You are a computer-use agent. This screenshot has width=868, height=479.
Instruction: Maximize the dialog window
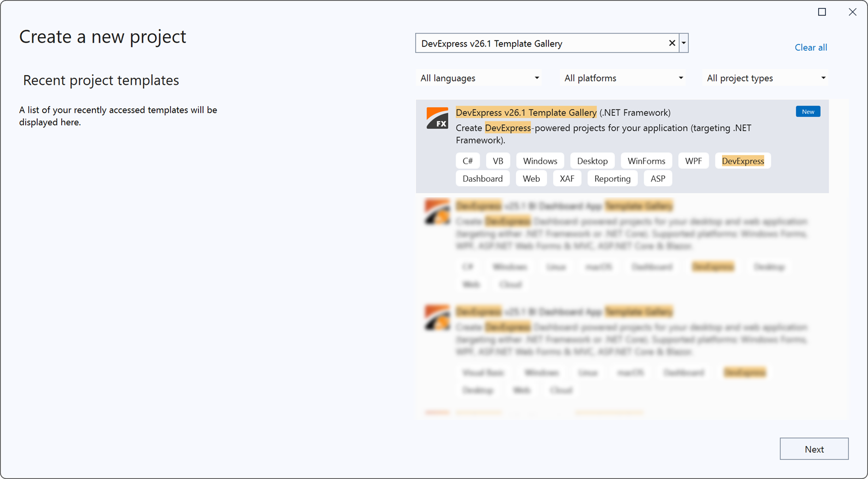(822, 12)
